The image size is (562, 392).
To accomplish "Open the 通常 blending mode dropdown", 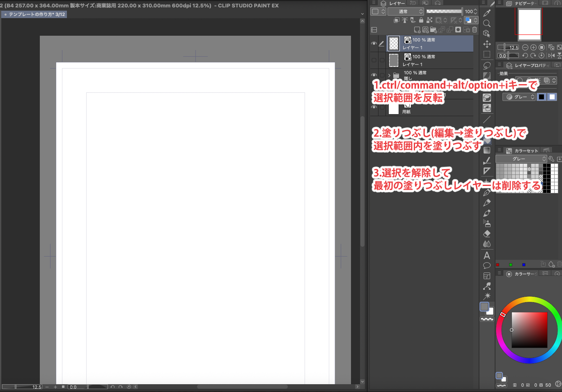I will [x=405, y=11].
